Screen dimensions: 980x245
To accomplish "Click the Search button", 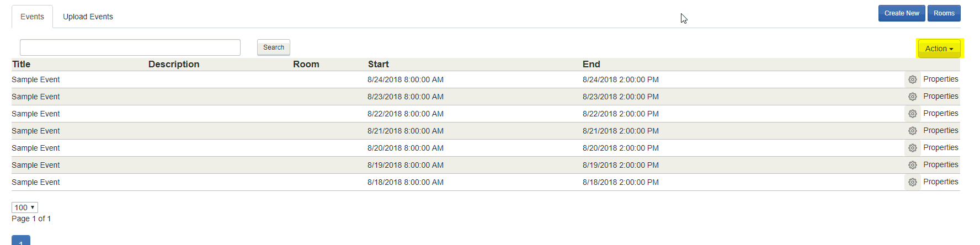I will tap(274, 47).
